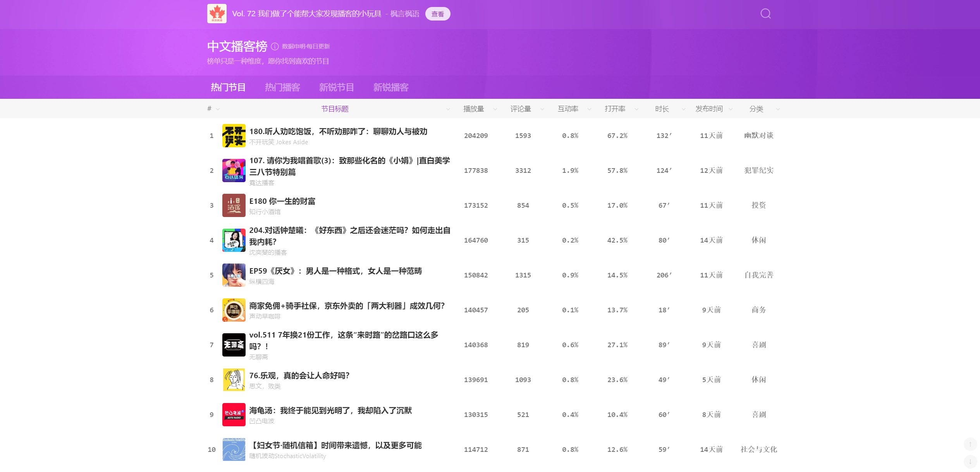The height and width of the screenshot is (472, 980).
Task: Sort by 播放量 column arrow
Action: tap(495, 109)
